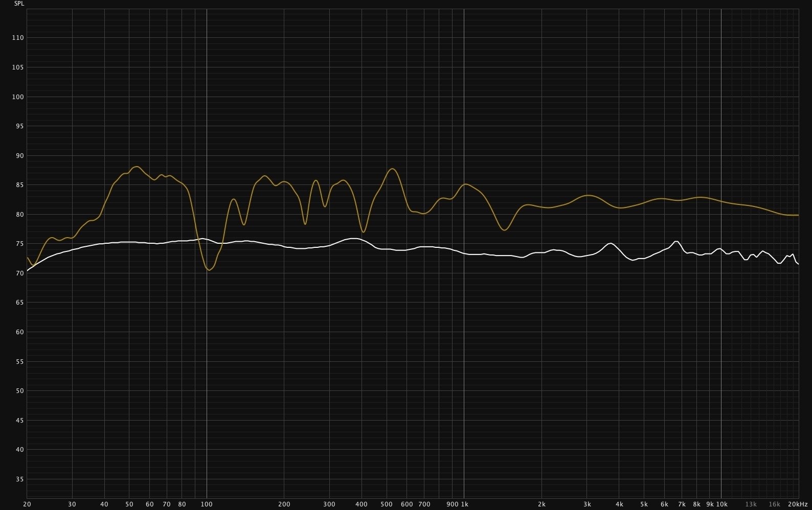
Task: Select the 1k frequency axis label
Action: point(464,504)
